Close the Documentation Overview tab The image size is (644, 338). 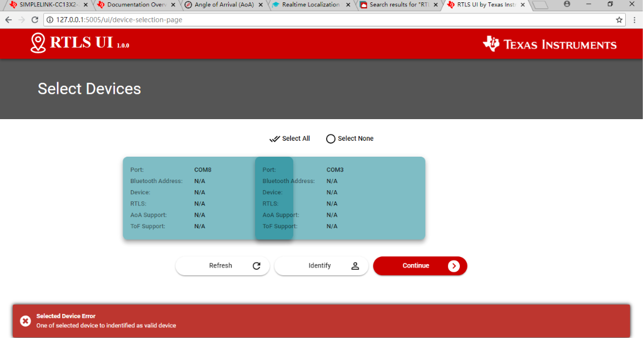(x=173, y=5)
